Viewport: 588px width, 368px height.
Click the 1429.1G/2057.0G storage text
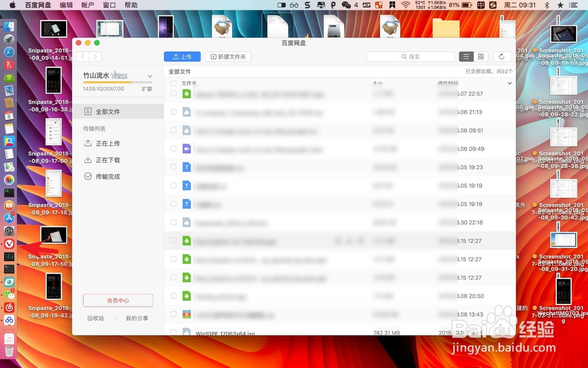[103, 89]
